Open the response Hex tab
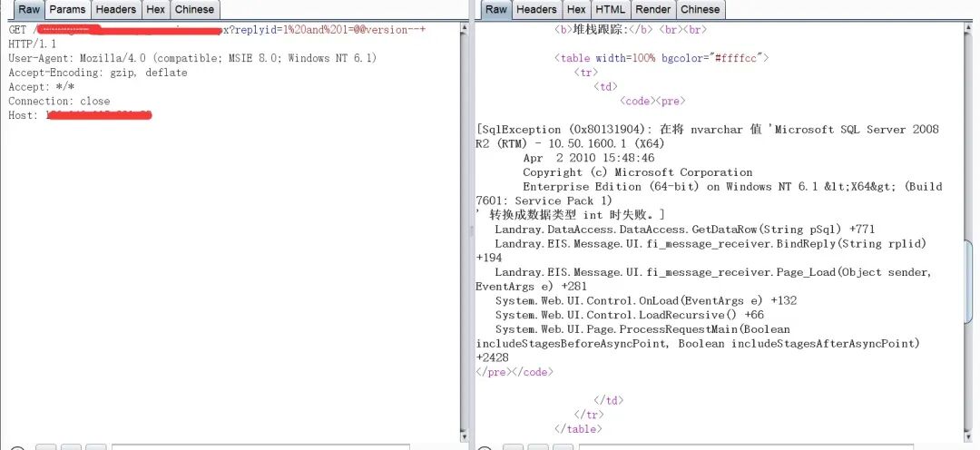This screenshot has height=450, width=980. click(576, 9)
